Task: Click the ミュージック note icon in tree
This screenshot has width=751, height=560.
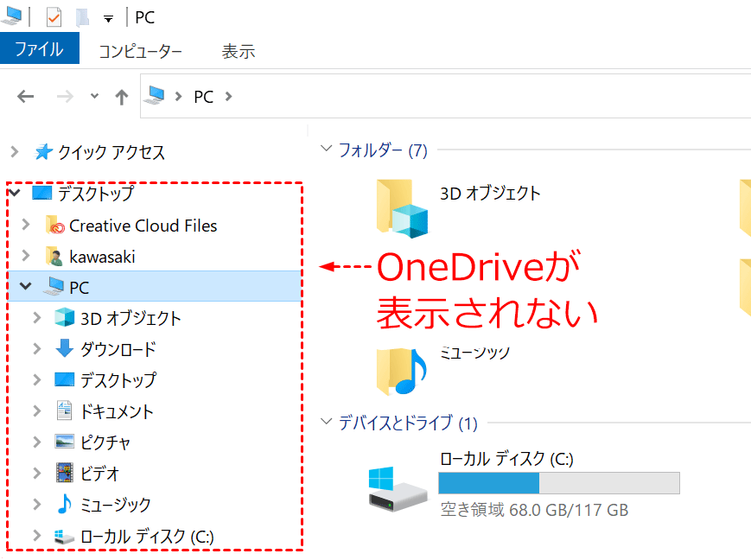Action: pyautogui.click(x=64, y=504)
